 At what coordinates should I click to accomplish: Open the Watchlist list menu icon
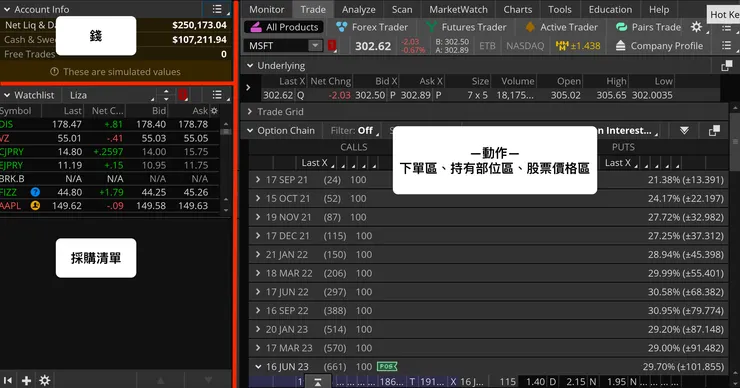tap(217, 95)
